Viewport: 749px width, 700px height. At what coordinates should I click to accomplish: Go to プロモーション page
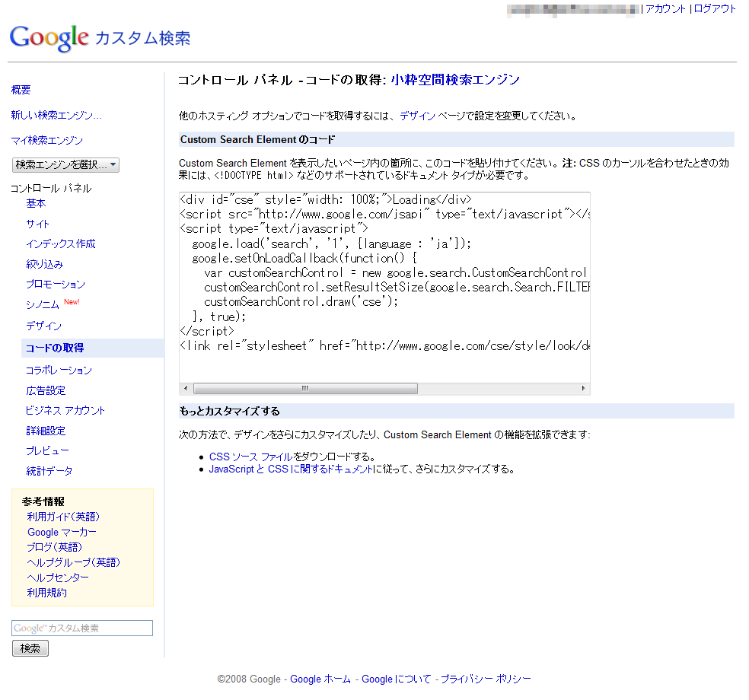(56, 284)
